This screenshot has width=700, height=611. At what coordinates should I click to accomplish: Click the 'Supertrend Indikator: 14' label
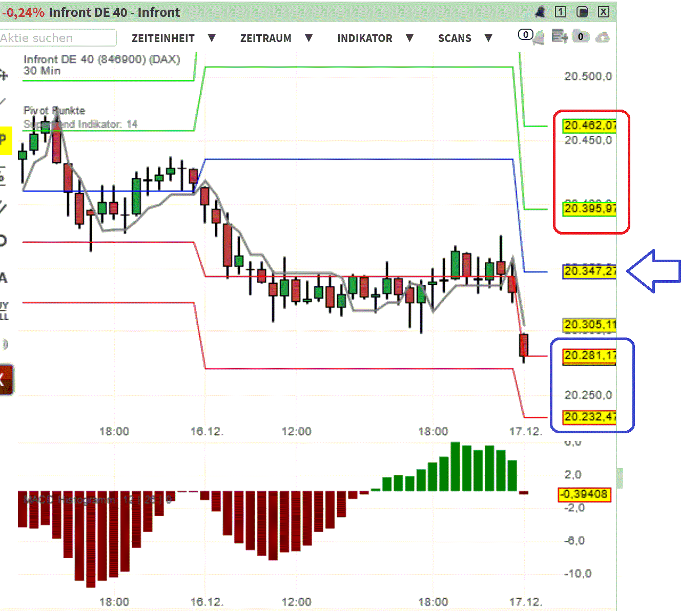point(80,124)
